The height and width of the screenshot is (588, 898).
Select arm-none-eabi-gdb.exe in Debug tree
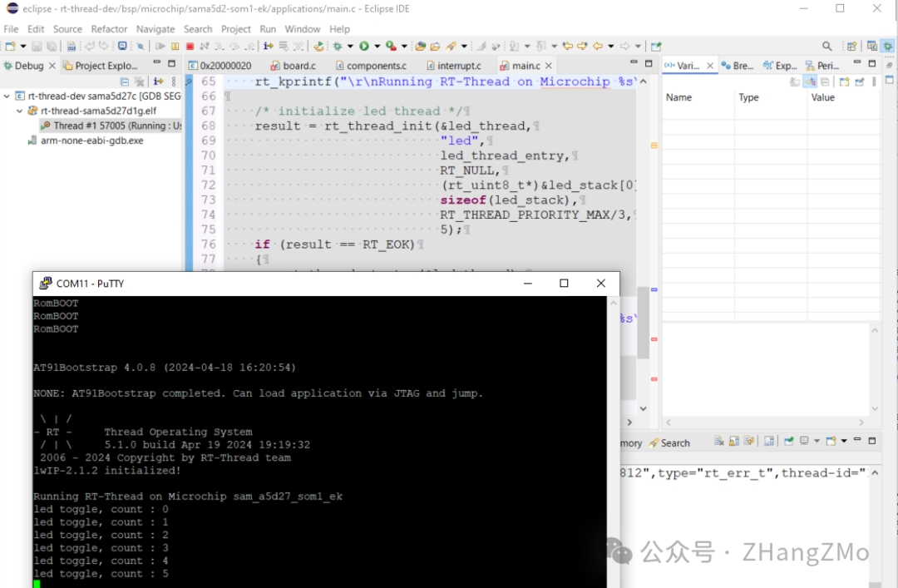click(x=86, y=141)
